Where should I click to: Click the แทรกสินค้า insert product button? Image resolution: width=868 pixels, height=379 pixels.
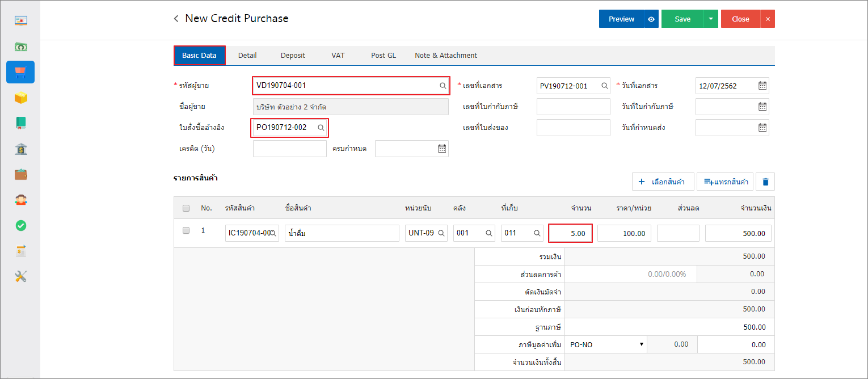[725, 182]
